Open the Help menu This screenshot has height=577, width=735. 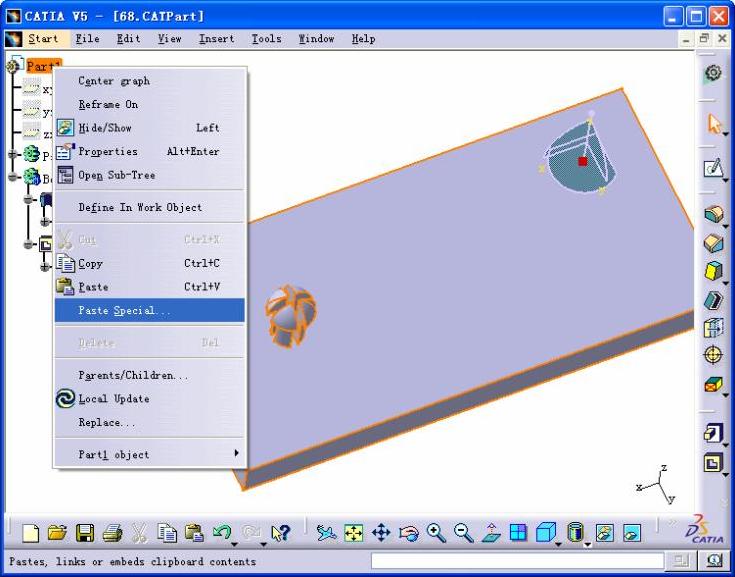coord(364,39)
